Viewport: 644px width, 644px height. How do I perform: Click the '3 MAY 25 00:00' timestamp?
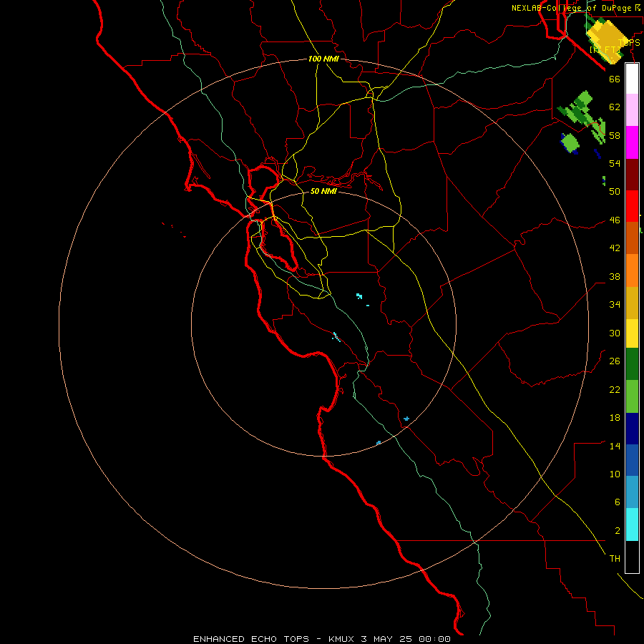406,639
